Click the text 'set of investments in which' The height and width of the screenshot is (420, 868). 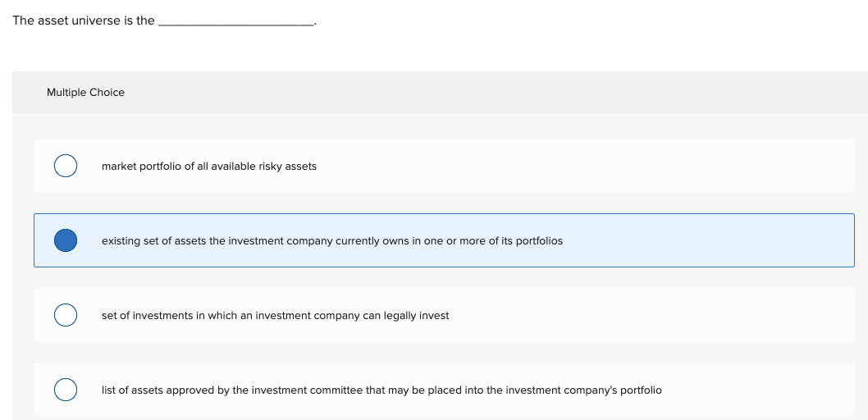click(x=275, y=316)
